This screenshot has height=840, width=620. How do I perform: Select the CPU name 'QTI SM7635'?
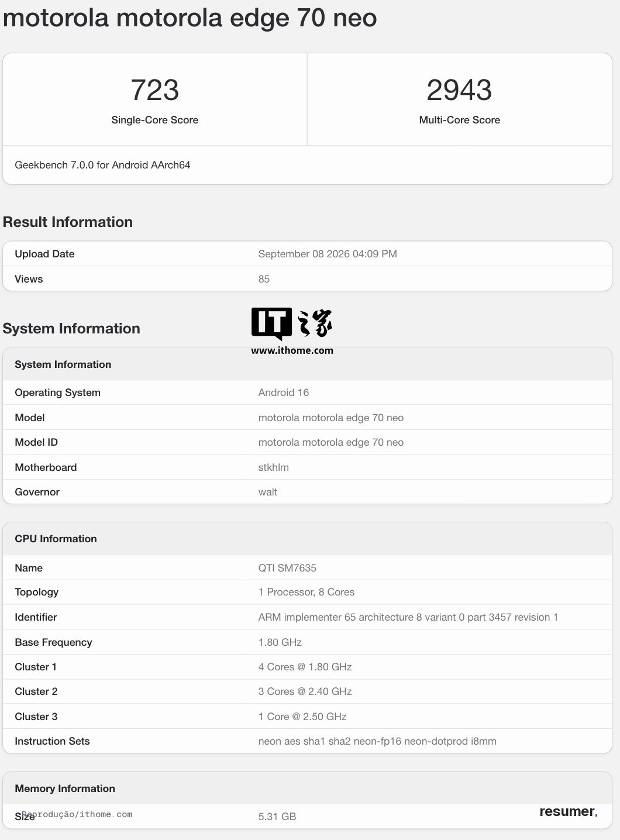click(287, 568)
